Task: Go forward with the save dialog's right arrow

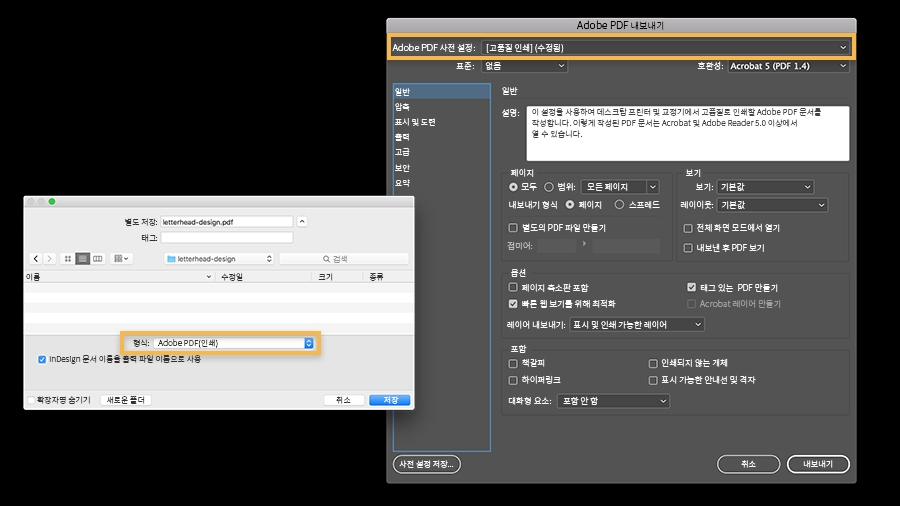Action: [x=49, y=259]
